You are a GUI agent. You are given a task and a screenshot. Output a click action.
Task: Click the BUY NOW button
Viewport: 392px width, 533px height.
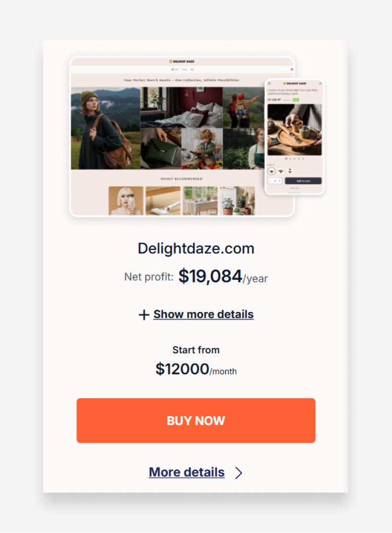(196, 421)
